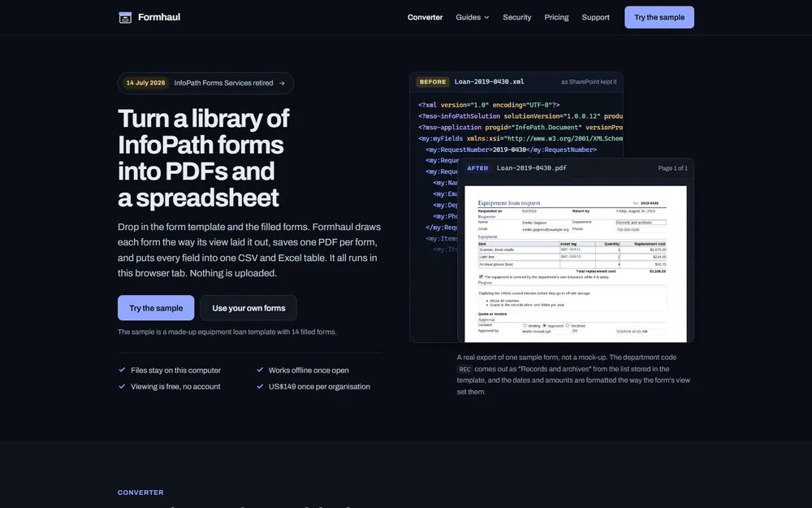Click the checkmark beside US$149 once per organisation
The height and width of the screenshot is (508, 812).
tap(260, 386)
